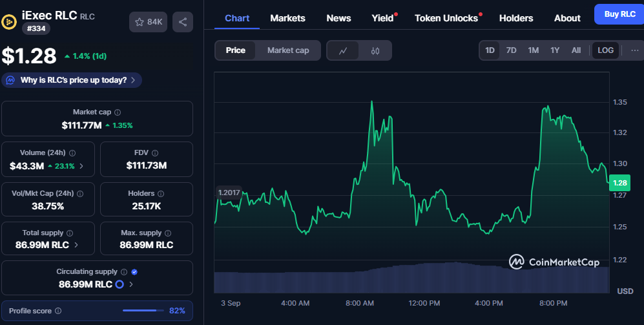Image resolution: width=644 pixels, height=325 pixels.
Task: Add RLC to watchlist star button
Action: (149, 22)
